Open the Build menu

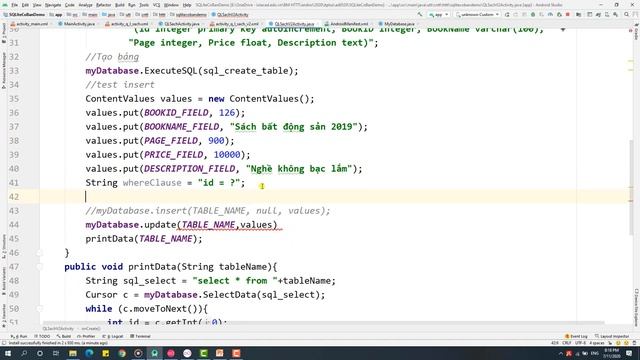click(x=120, y=5)
